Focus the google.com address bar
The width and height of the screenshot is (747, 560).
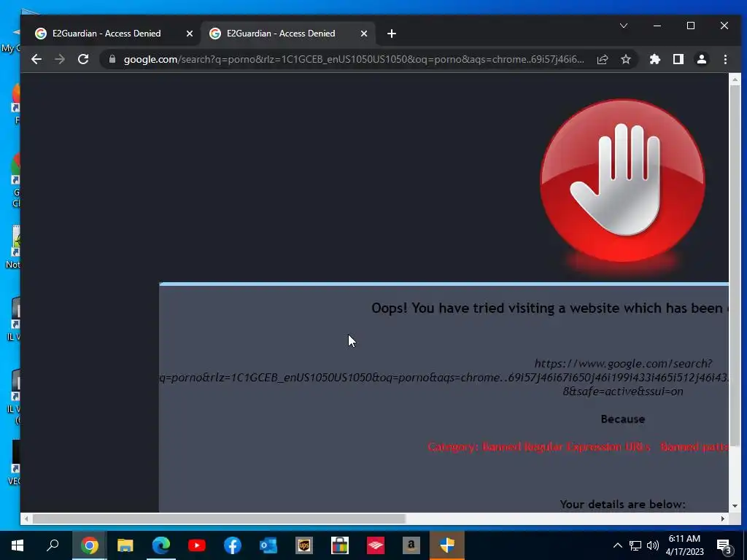[354, 59]
